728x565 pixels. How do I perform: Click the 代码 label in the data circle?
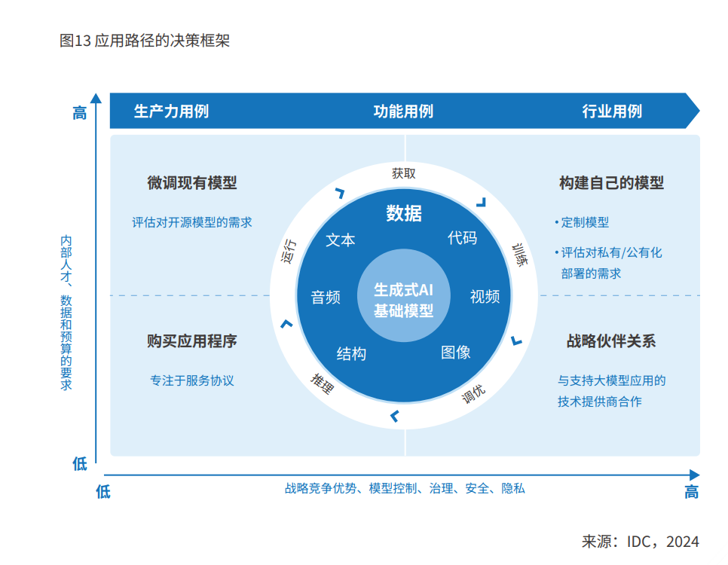[462, 238]
